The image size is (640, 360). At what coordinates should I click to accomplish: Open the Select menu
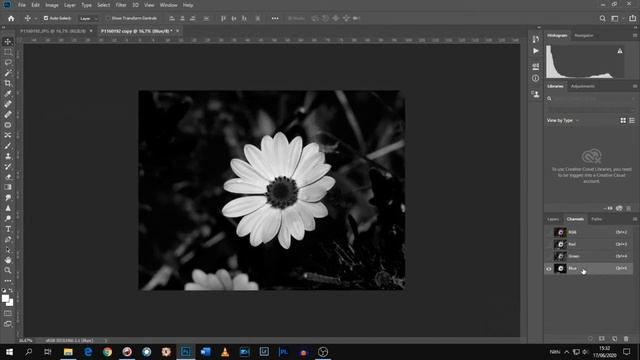103,5
